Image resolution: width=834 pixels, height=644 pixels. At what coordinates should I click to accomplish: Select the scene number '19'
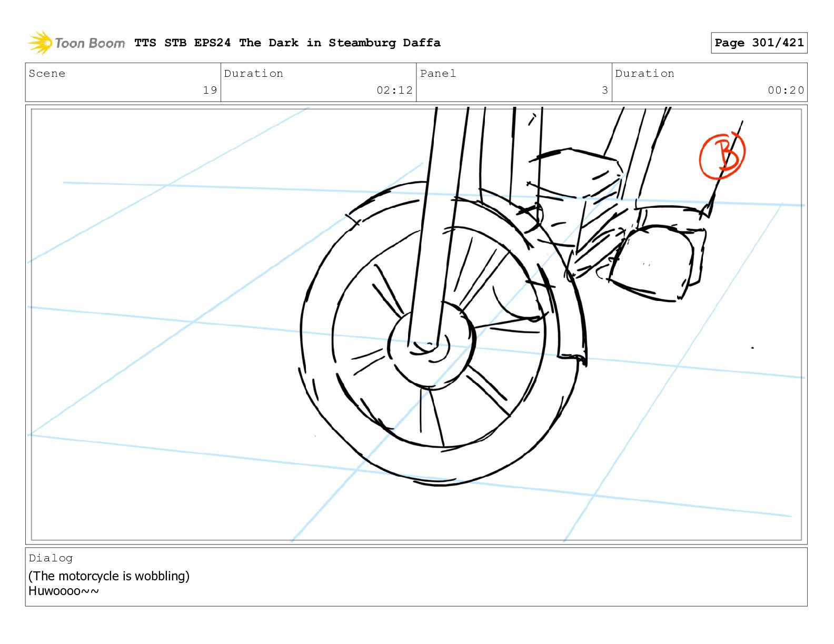click(210, 90)
